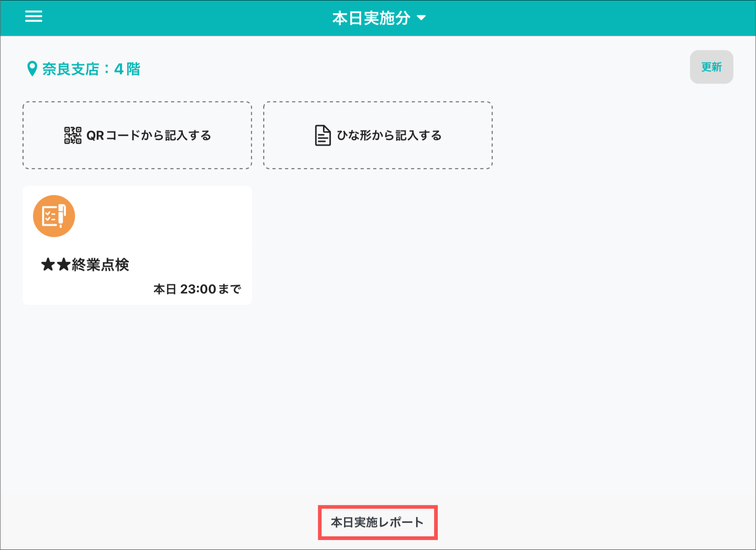Click inside the dashed template entry box
Image resolution: width=756 pixels, height=550 pixels.
[377, 157]
